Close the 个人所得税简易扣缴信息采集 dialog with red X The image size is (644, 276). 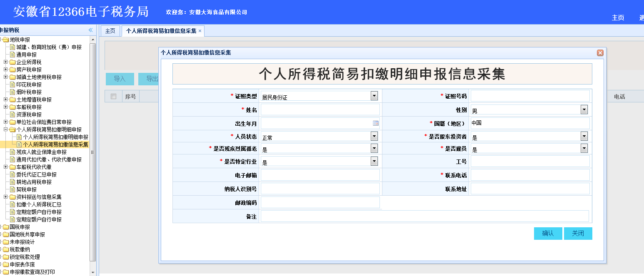[600, 53]
